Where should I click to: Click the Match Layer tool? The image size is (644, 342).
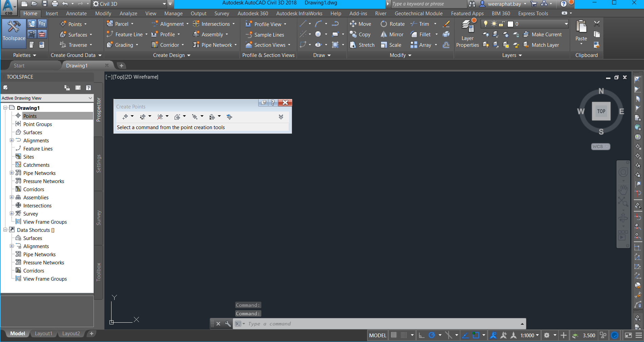pyautogui.click(x=541, y=45)
